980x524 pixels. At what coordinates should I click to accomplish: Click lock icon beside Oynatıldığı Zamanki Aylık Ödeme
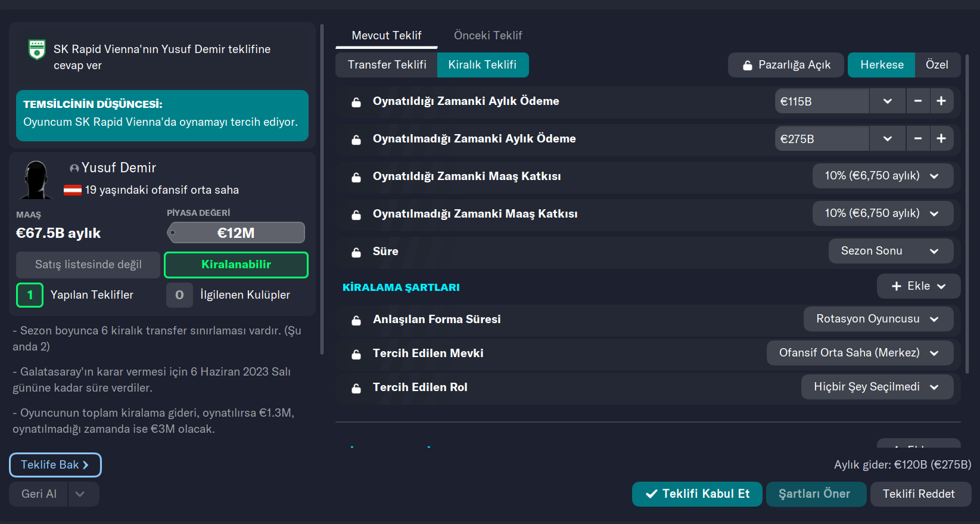(356, 102)
